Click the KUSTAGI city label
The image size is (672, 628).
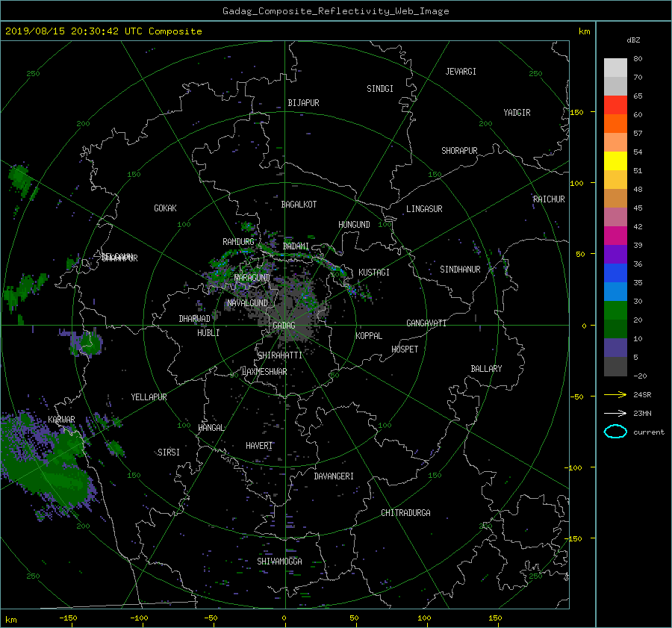tap(374, 273)
